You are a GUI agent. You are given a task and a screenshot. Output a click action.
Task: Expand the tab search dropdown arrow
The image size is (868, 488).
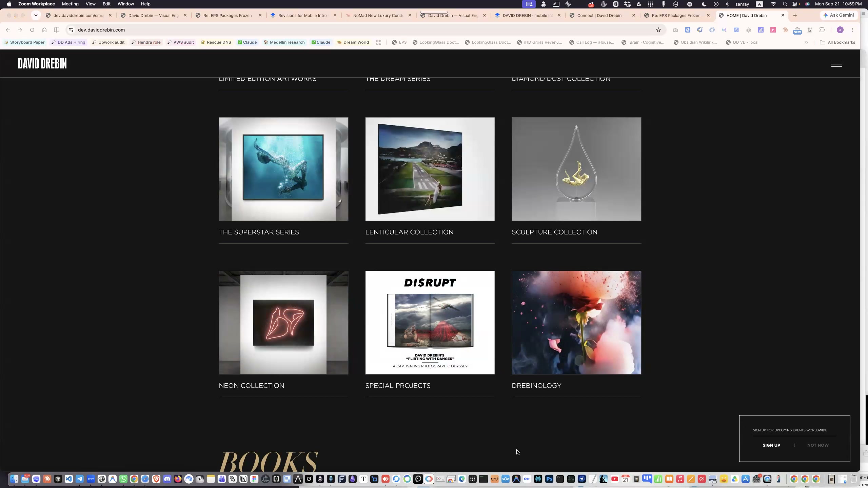36,15
